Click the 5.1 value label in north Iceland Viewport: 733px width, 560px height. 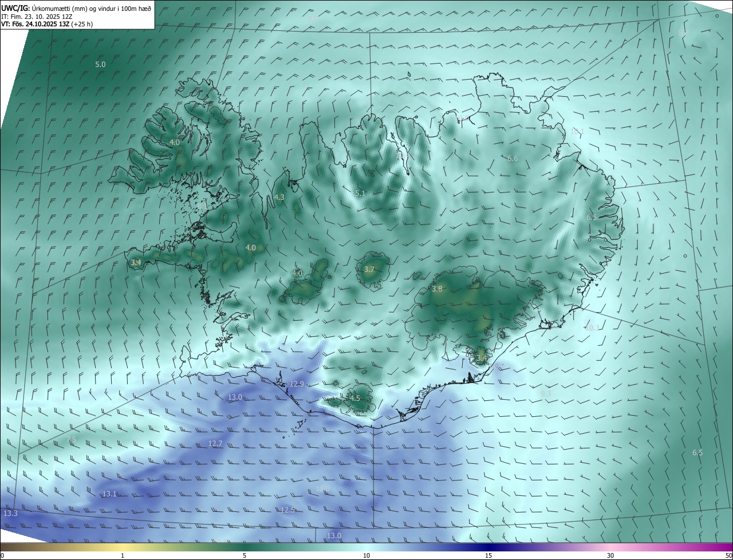point(360,194)
